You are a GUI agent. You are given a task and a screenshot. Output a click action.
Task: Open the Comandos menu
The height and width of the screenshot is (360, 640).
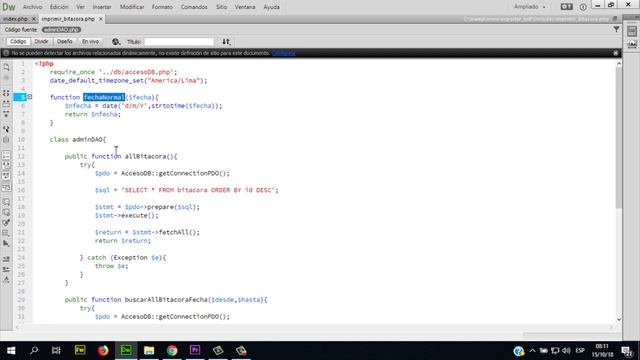click(x=194, y=7)
